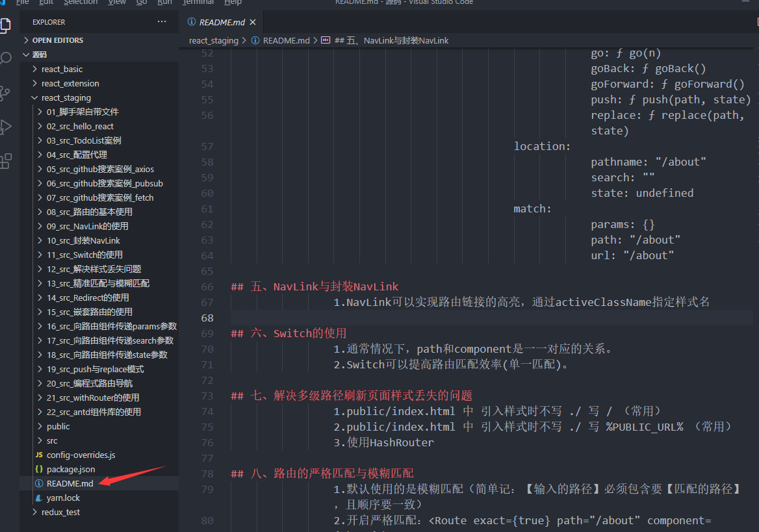Expand folder 17_src_向路由组件传递search参数
759x532 pixels.
point(40,340)
